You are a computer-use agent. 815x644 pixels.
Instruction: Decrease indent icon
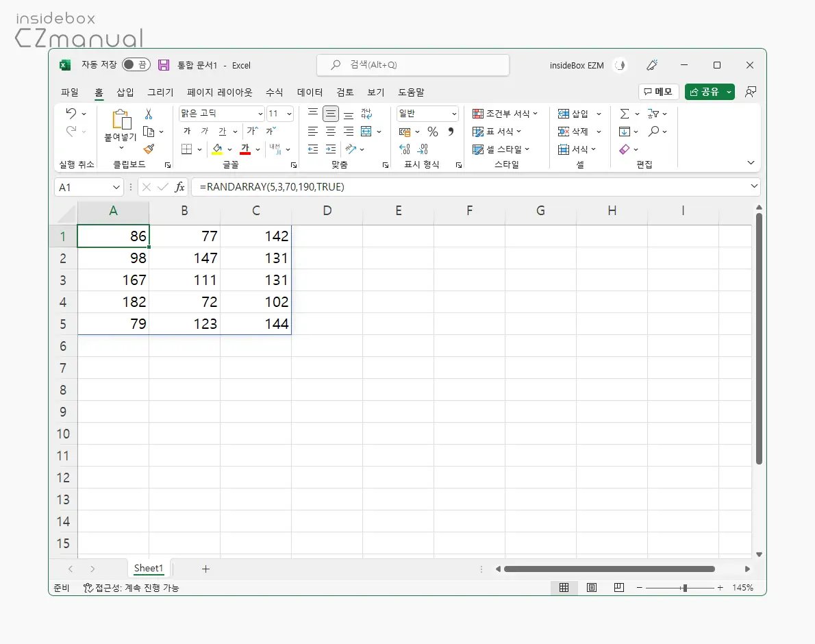tap(313, 149)
